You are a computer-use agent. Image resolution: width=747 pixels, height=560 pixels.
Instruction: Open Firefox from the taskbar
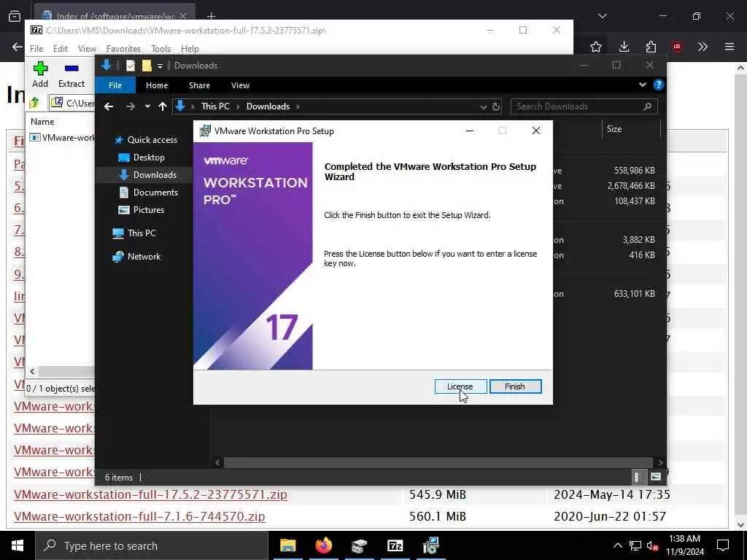[x=324, y=545]
